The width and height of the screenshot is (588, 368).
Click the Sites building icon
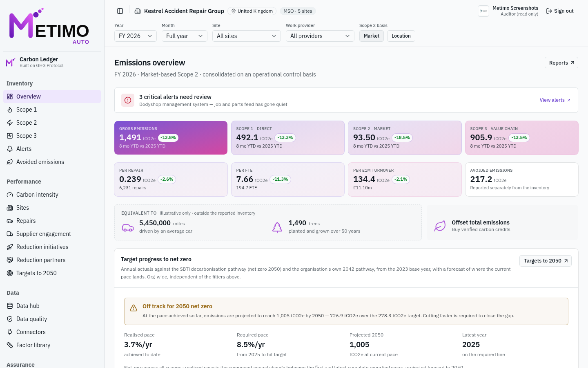(x=10, y=208)
